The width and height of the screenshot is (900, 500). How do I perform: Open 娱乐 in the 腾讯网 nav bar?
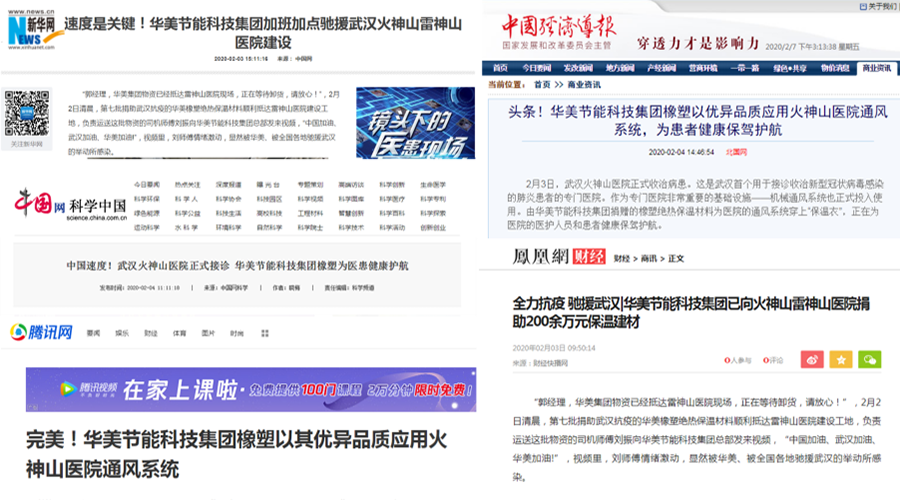pos(122,334)
